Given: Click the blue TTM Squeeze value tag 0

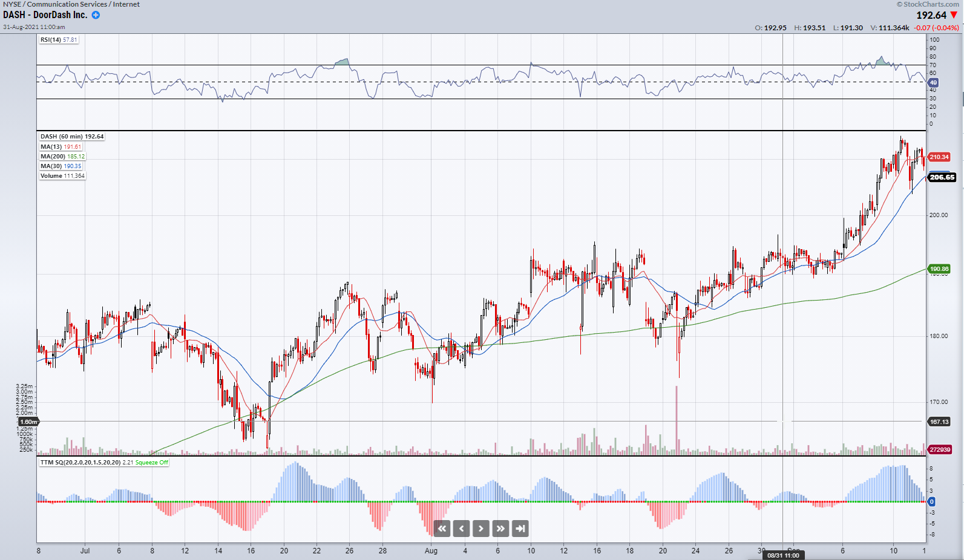Looking at the screenshot, I should [x=931, y=502].
